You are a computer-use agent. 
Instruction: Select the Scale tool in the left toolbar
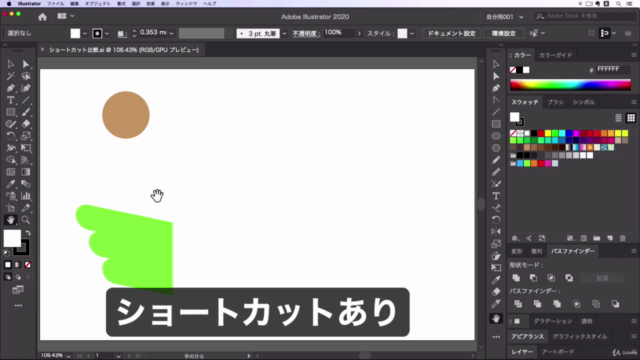point(26,136)
